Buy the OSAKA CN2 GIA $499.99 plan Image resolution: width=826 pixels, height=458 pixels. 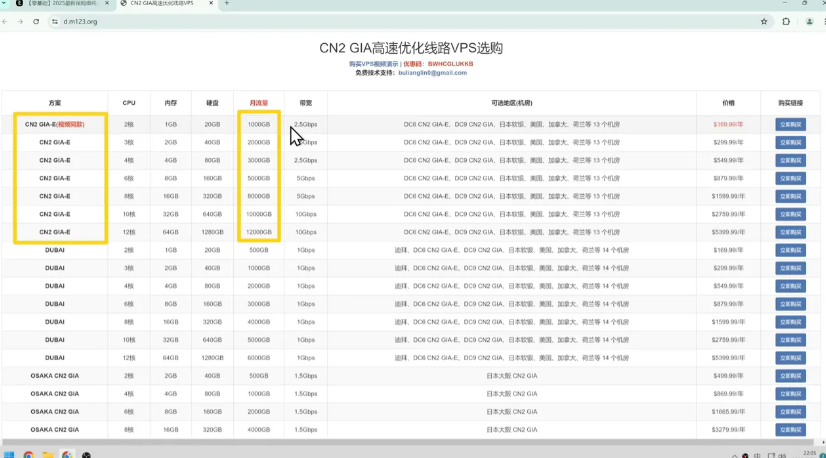click(x=790, y=376)
